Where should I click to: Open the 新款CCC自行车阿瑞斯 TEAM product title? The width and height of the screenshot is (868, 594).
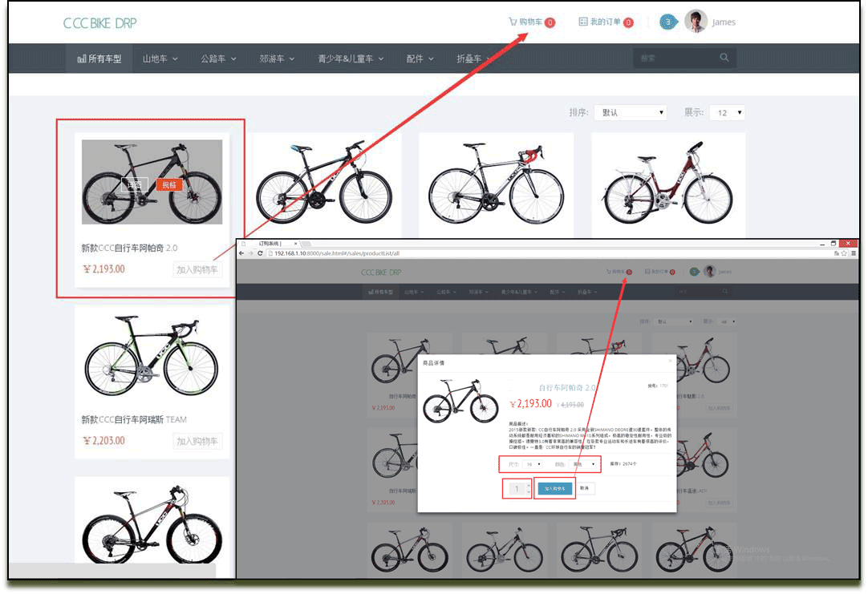pyautogui.click(x=134, y=419)
